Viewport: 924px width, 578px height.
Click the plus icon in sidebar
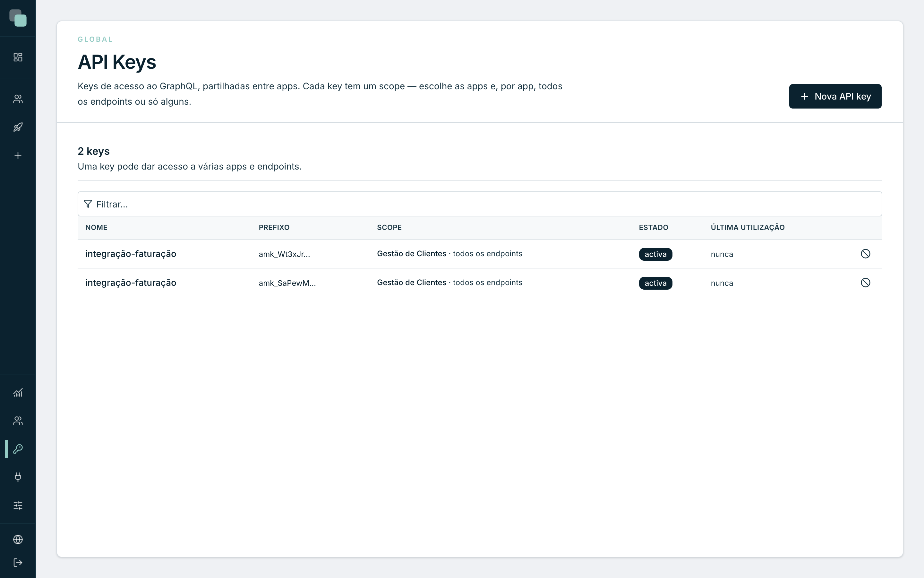(18, 156)
